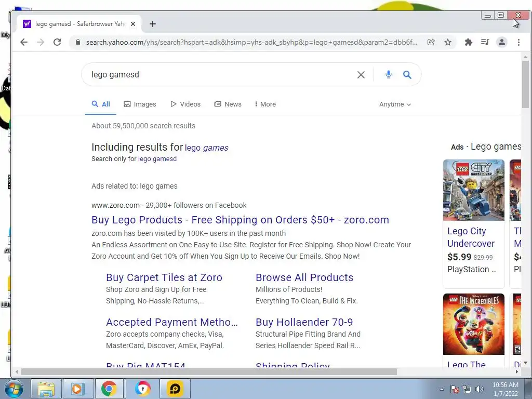Open the Extensions puzzle icon

[468, 42]
